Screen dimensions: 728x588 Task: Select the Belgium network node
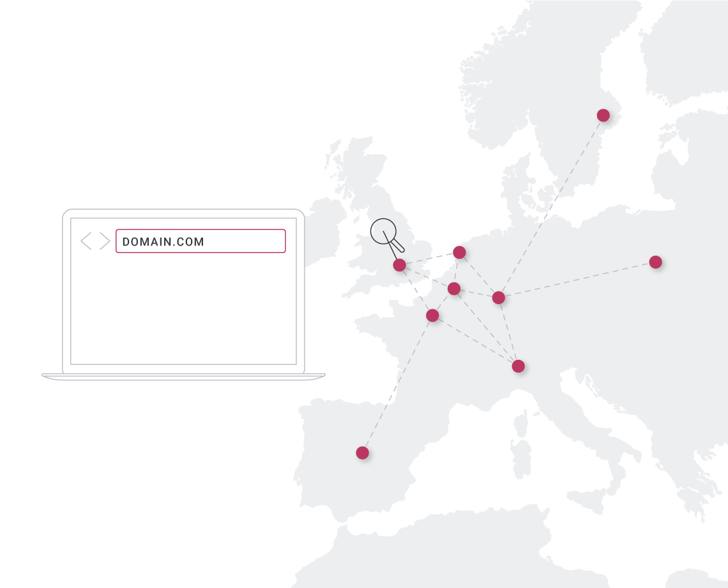[x=453, y=289]
